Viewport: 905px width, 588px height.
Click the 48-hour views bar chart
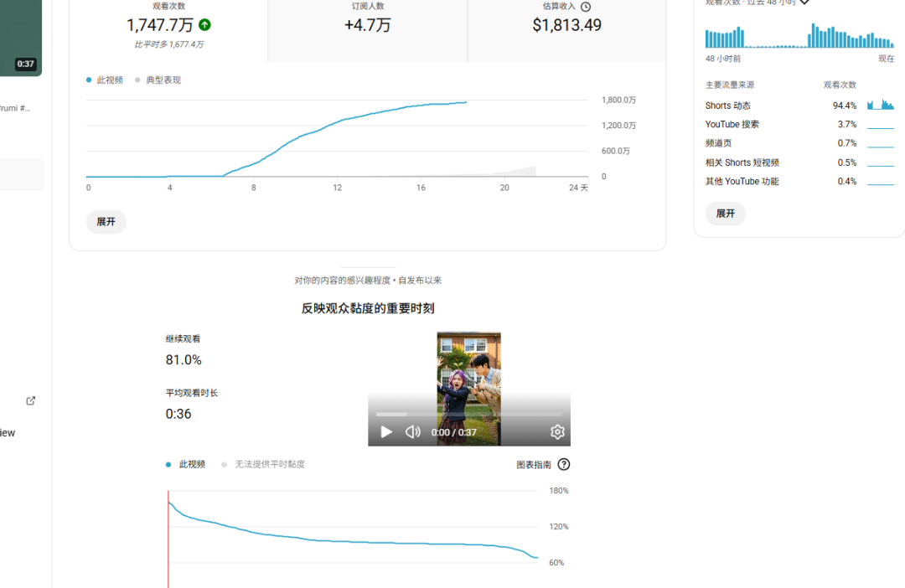click(799, 35)
